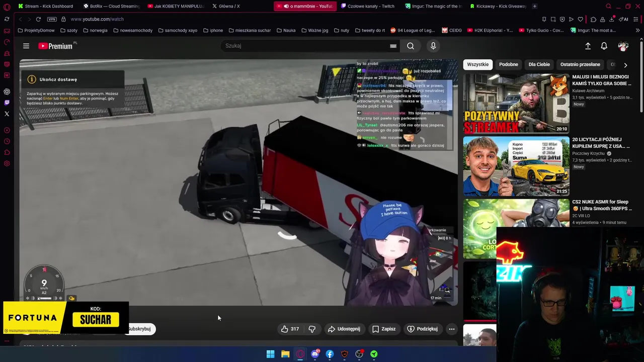Open the Nauka bookmark folder

[286, 30]
